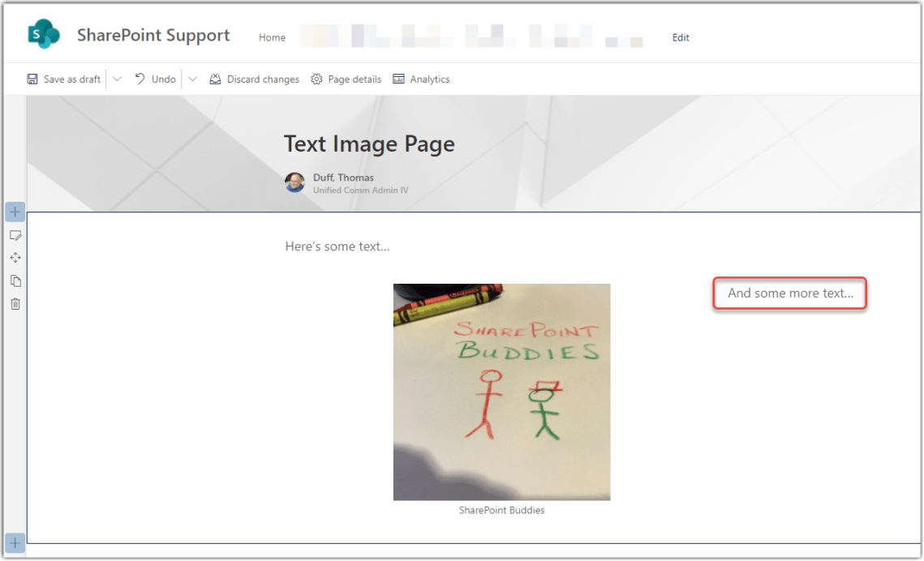Select the Home navigation tab
This screenshot has width=924, height=561.
pyautogui.click(x=272, y=37)
